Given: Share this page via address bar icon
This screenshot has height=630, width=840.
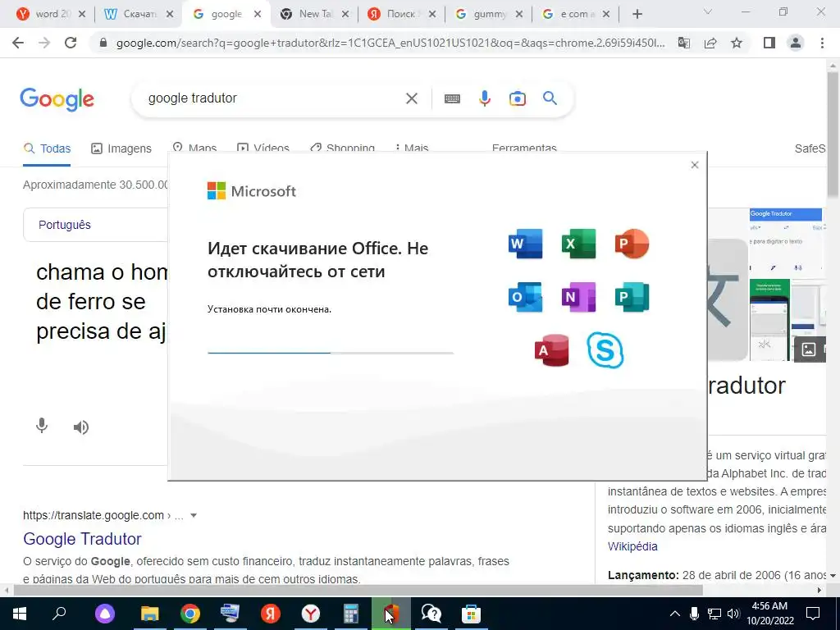Looking at the screenshot, I should coord(710,43).
